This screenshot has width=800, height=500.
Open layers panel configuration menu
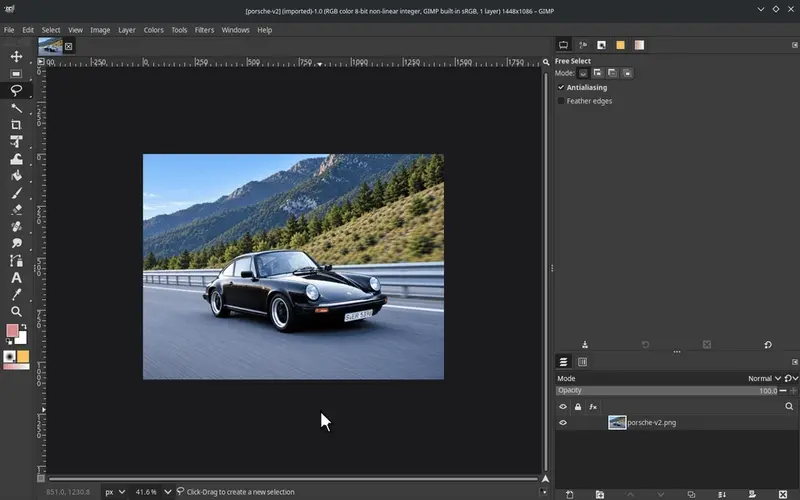[794, 362]
